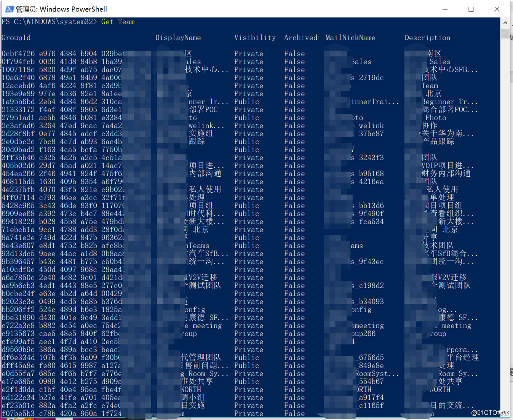Image resolution: width=513 pixels, height=420 pixels.
Task: Click the GroupId column header
Action: point(16,38)
